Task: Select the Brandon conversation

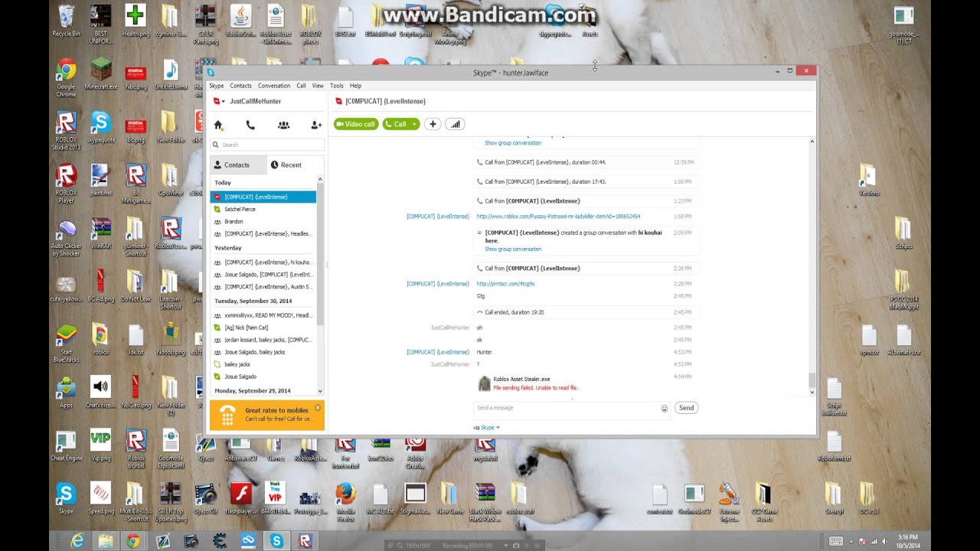Action: 263,221
